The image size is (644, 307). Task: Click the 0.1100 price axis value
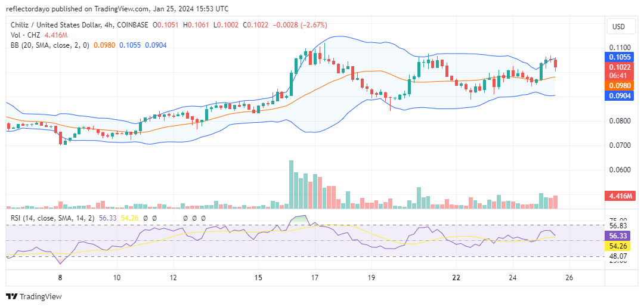[618, 48]
